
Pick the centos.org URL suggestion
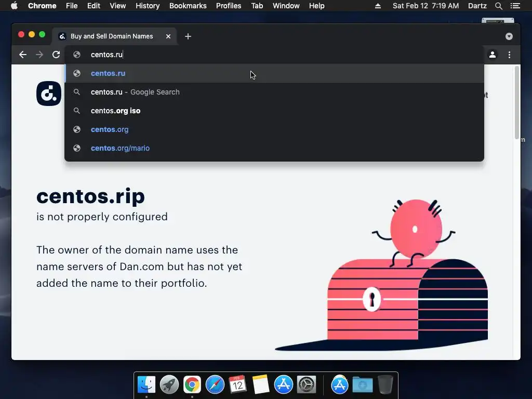274,129
